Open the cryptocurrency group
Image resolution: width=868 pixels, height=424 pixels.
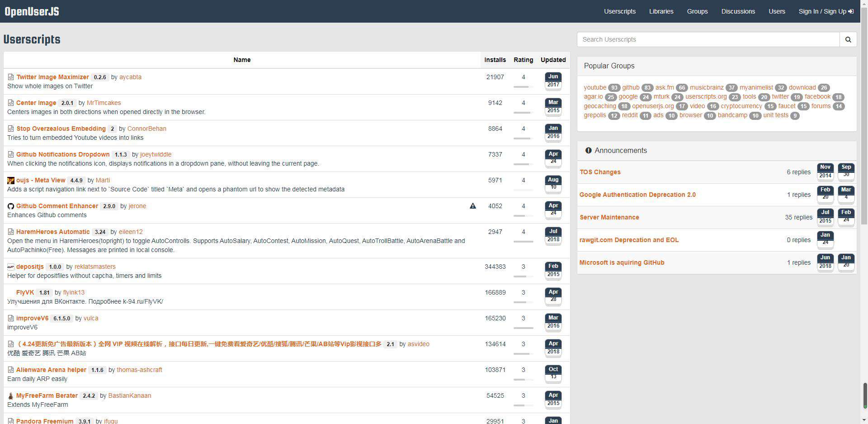point(741,106)
